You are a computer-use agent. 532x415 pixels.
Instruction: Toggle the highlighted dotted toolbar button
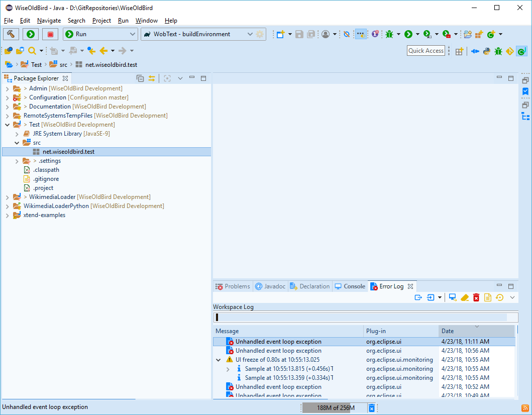point(361,34)
